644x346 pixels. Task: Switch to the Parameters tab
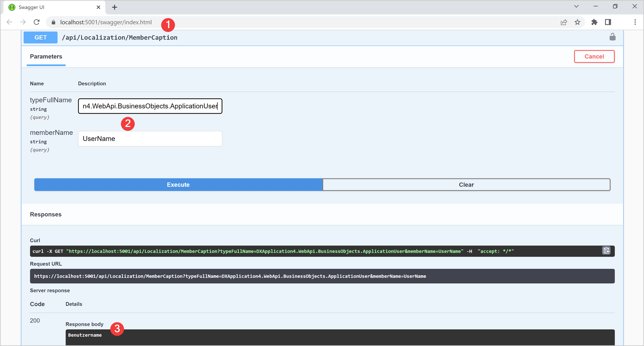pos(46,57)
